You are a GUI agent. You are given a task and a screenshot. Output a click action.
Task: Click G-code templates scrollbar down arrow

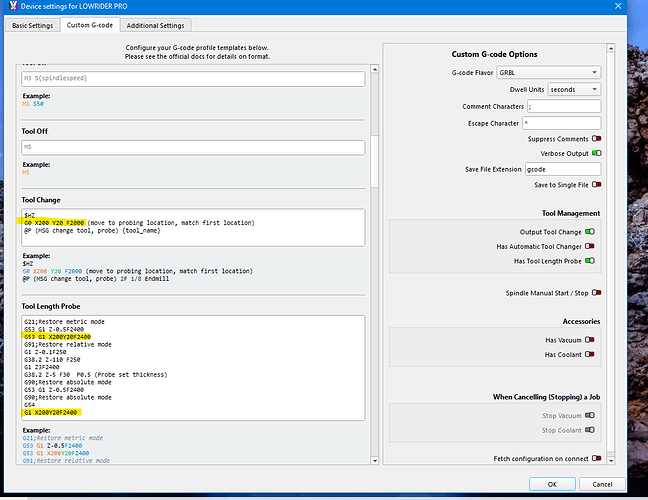tap(375, 460)
